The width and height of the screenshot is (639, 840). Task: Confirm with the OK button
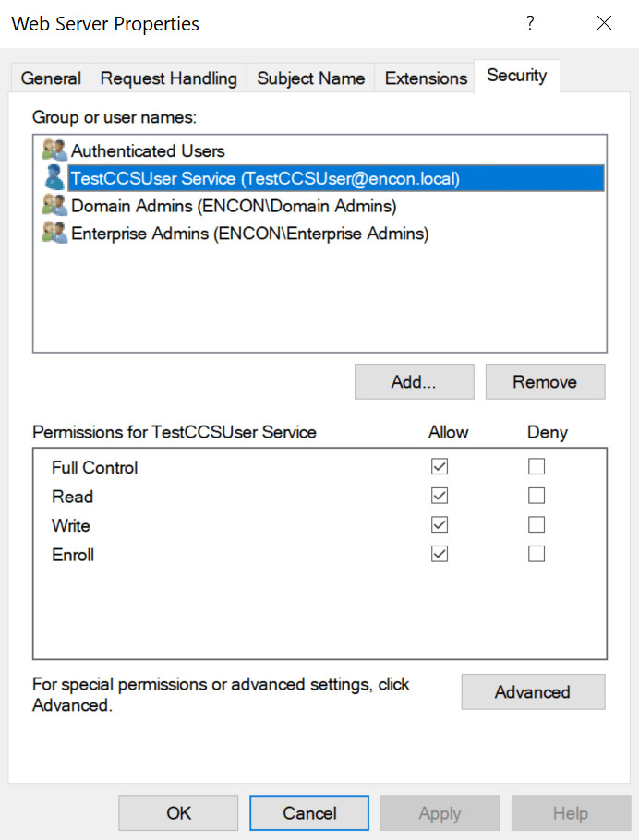pos(178,813)
